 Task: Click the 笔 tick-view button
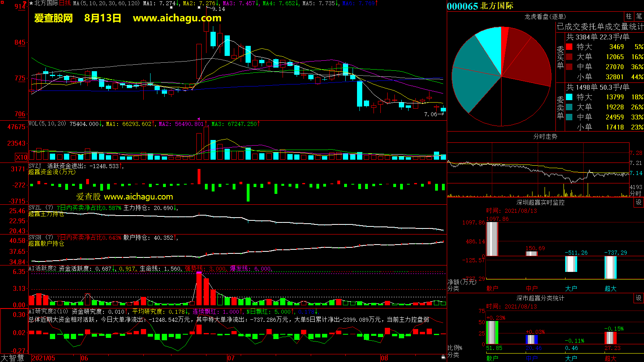point(639,16)
